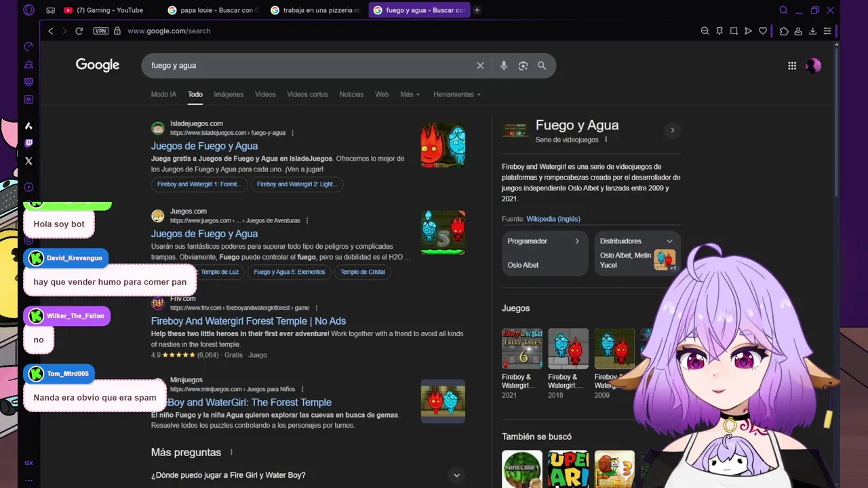The height and width of the screenshot is (488, 868).
Task: Select the Videos cortos tab
Action: click(307, 94)
